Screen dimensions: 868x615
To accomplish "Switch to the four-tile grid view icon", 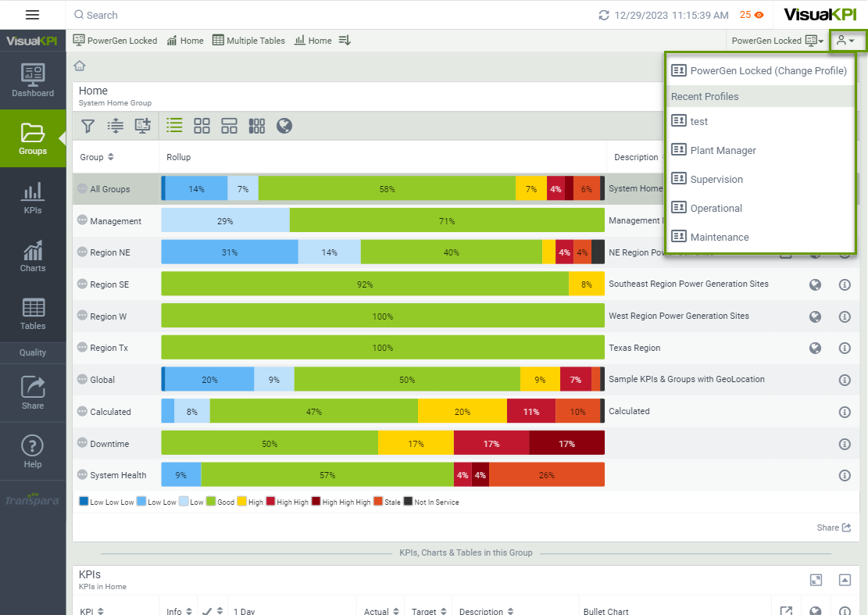I will [202, 126].
